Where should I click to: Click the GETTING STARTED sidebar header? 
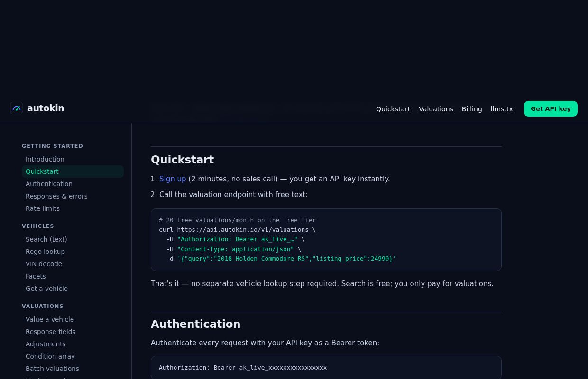coord(52,146)
